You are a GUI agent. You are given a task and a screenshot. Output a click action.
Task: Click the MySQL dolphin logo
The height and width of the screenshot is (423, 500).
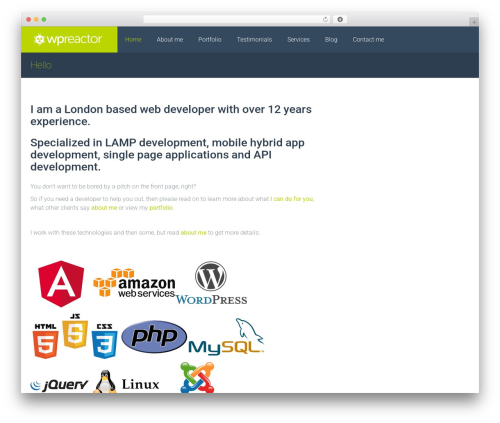point(226,337)
